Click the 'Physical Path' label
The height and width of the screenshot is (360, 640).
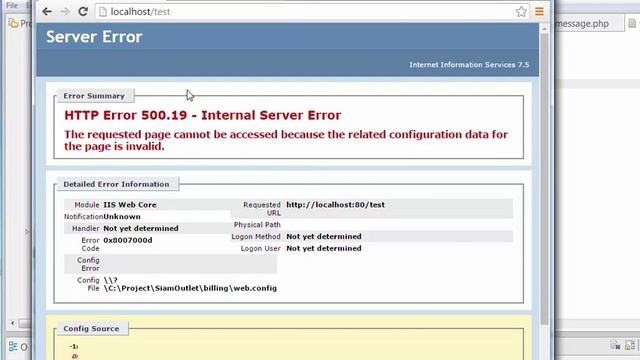257,224
